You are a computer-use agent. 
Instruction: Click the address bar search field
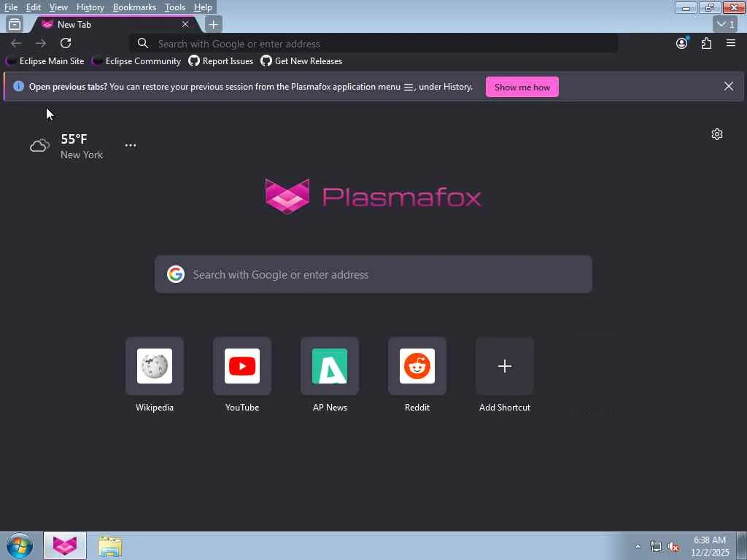pyautogui.click(x=374, y=44)
